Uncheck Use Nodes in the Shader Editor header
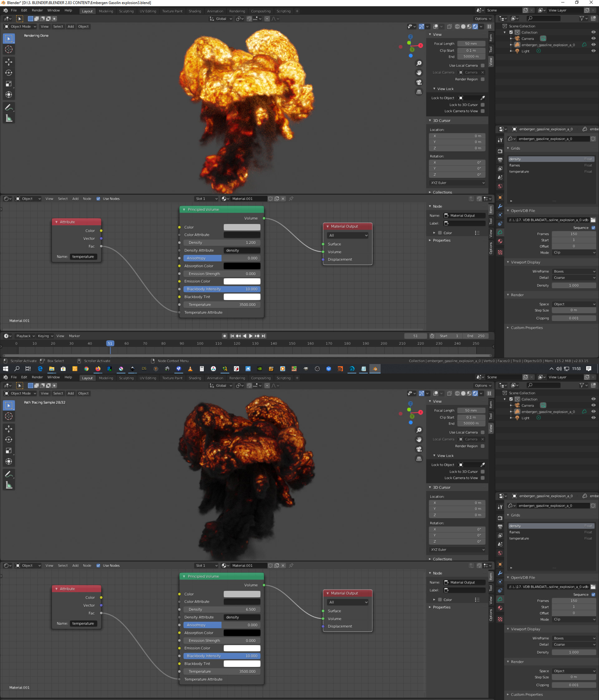This screenshot has height=700, width=599. tap(98, 199)
